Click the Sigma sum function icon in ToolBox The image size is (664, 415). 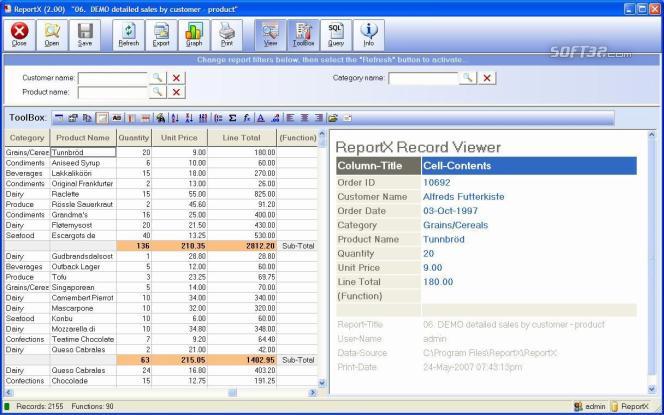click(x=232, y=118)
